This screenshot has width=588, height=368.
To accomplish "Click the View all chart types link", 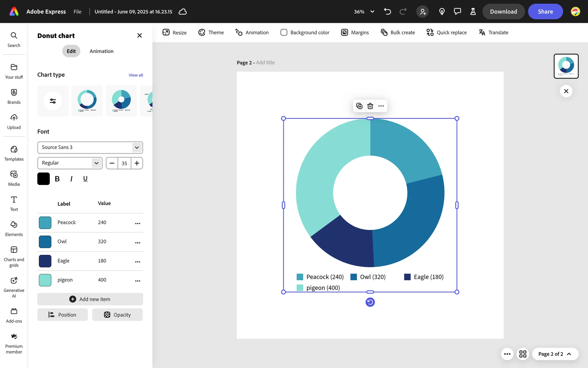I will point(136,75).
